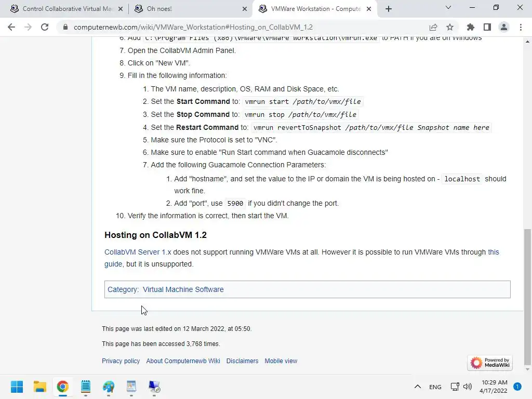The width and height of the screenshot is (532, 399).
Task: Open the clock and date panel
Action: tap(494, 387)
